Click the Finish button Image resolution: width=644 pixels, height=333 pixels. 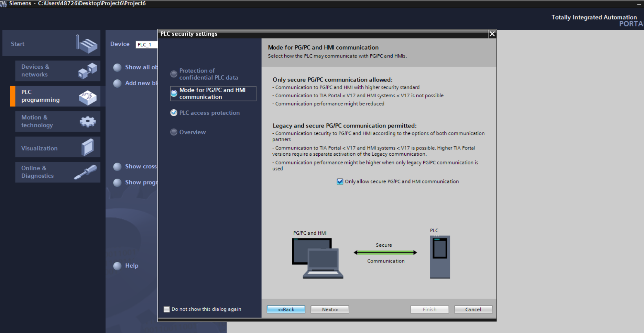(x=429, y=310)
